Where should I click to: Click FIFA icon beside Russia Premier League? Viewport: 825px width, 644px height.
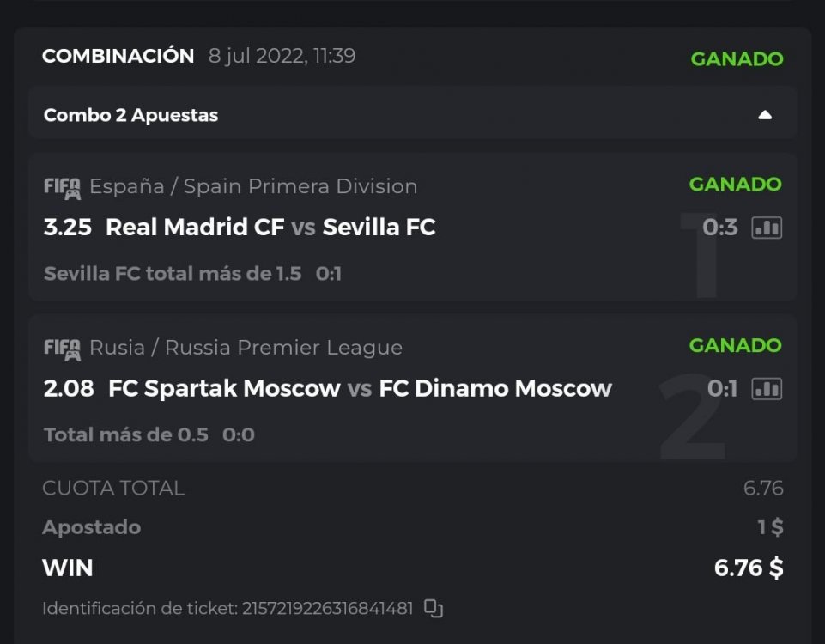click(x=62, y=349)
